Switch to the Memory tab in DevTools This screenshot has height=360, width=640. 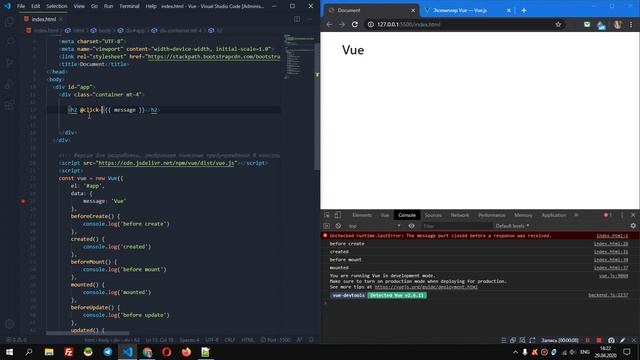[523, 215]
